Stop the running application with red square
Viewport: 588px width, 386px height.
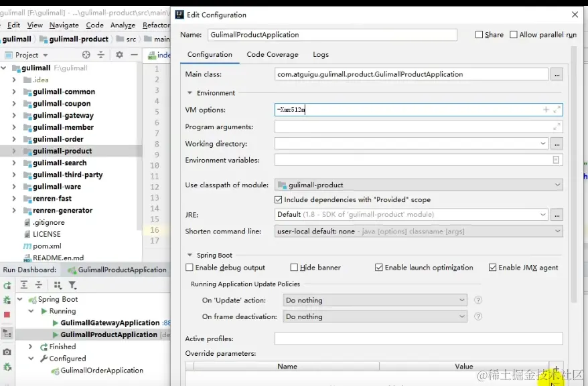pyautogui.click(x=7, y=314)
